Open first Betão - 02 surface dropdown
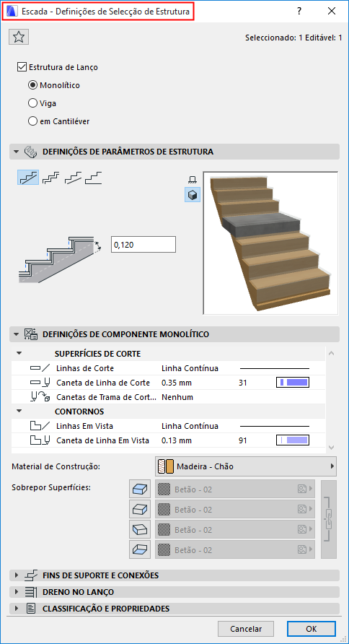Viewport: 349px width, 644px height. click(x=235, y=489)
